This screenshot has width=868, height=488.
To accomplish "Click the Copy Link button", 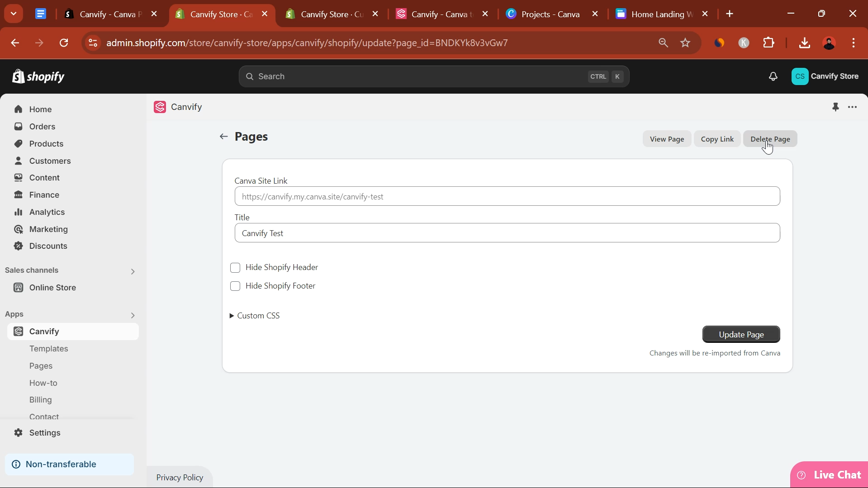I will [717, 139].
